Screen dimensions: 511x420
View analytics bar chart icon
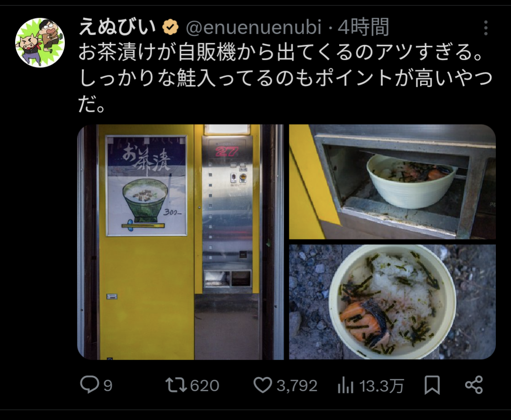click(x=345, y=385)
